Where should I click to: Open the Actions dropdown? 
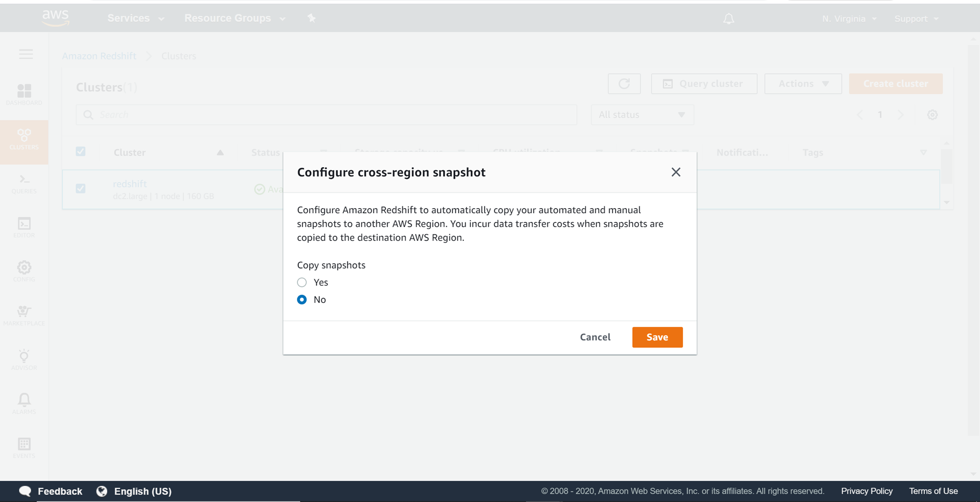pos(803,84)
